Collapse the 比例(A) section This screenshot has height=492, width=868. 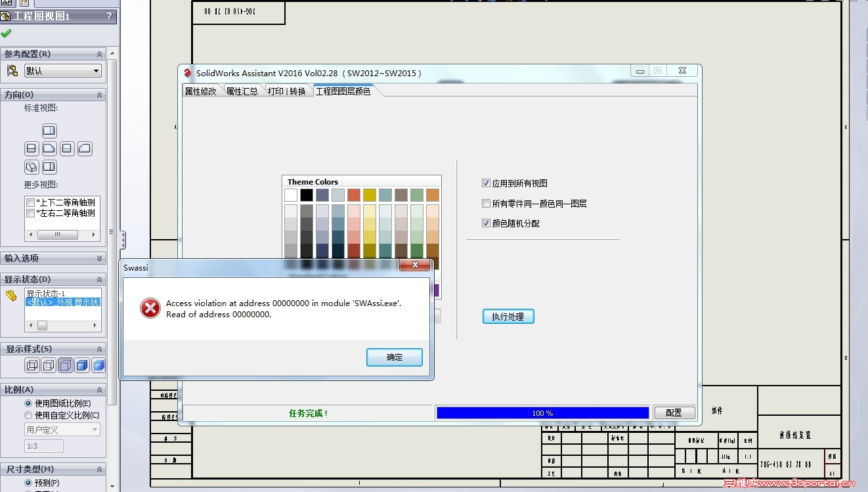(x=100, y=390)
